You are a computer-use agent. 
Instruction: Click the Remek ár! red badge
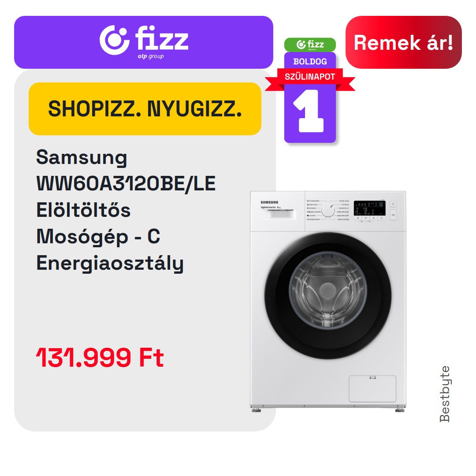coord(403,42)
